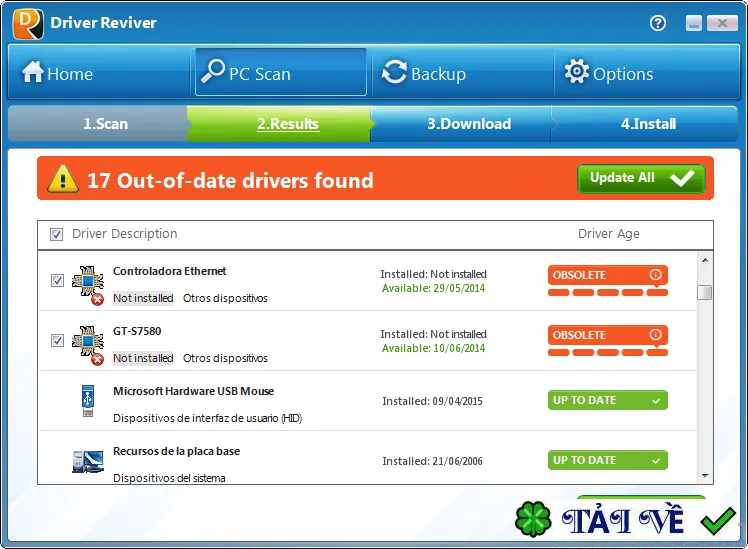The width and height of the screenshot is (748, 549).
Task: Click Installed: 21/06/2006 text
Action: pos(432,461)
